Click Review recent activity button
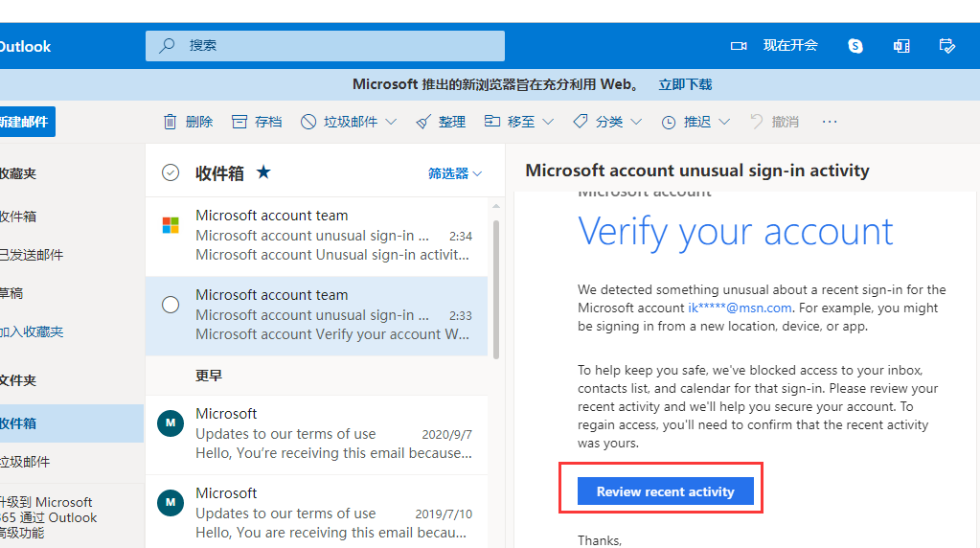This screenshot has width=980, height=548. click(665, 491)
